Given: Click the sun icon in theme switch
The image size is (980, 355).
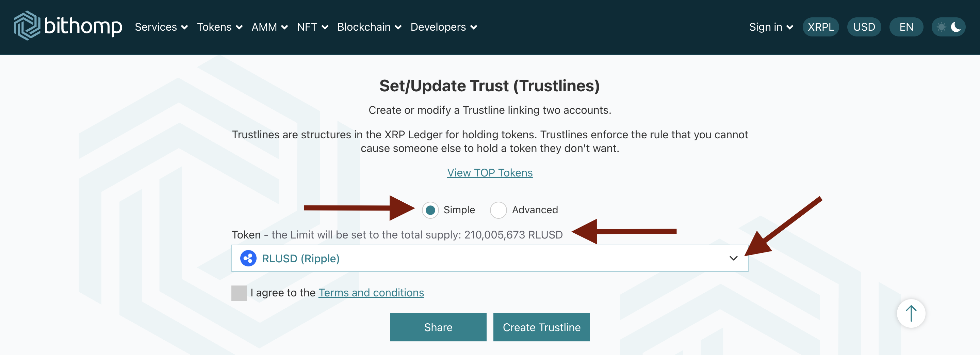Looking at the screenshot, I should point(941,27).
